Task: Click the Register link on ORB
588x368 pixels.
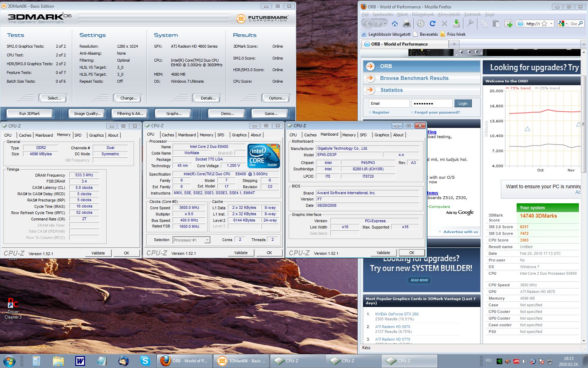Action: (x=381, y=113)
